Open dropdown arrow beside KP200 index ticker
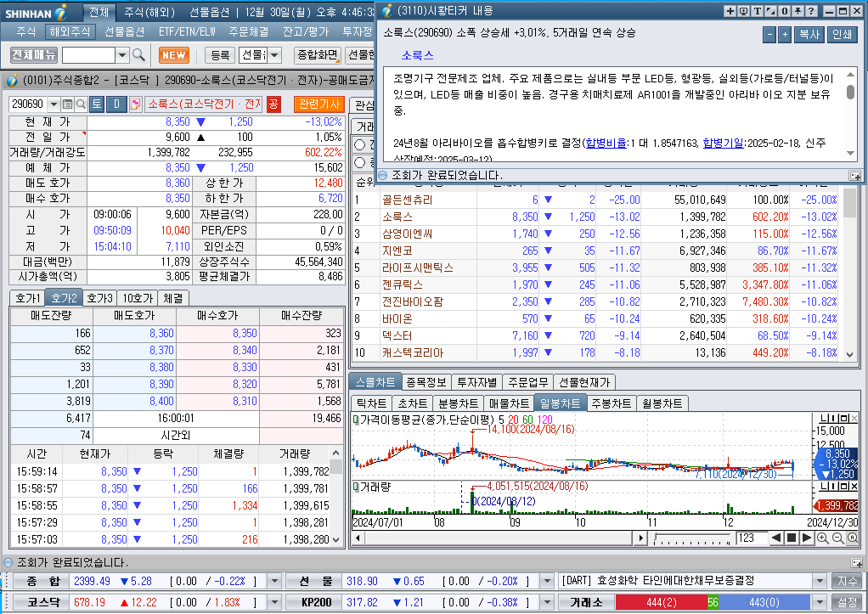The width and height of the screenshot is (868, 614). (547, 602)
